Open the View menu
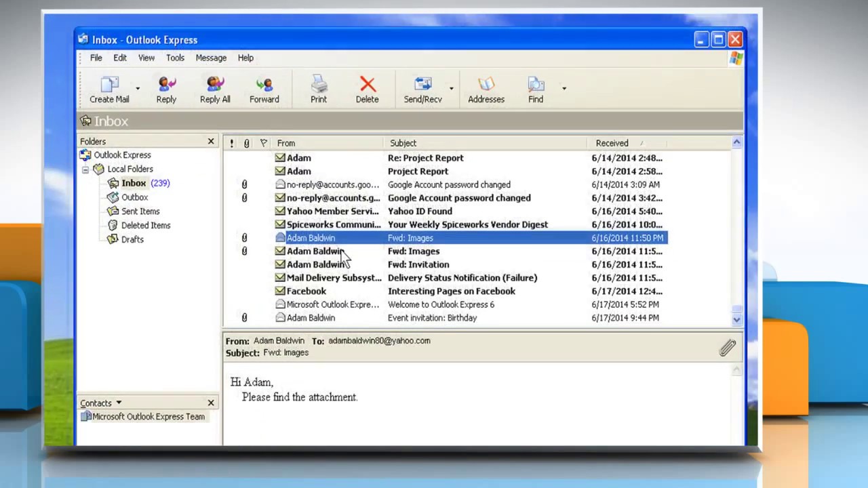The image size is (868, 488). [x=146, y=58]
